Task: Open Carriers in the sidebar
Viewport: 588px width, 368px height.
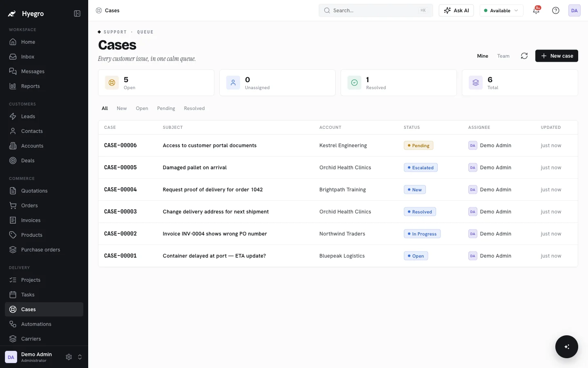Action: (44, 339)
